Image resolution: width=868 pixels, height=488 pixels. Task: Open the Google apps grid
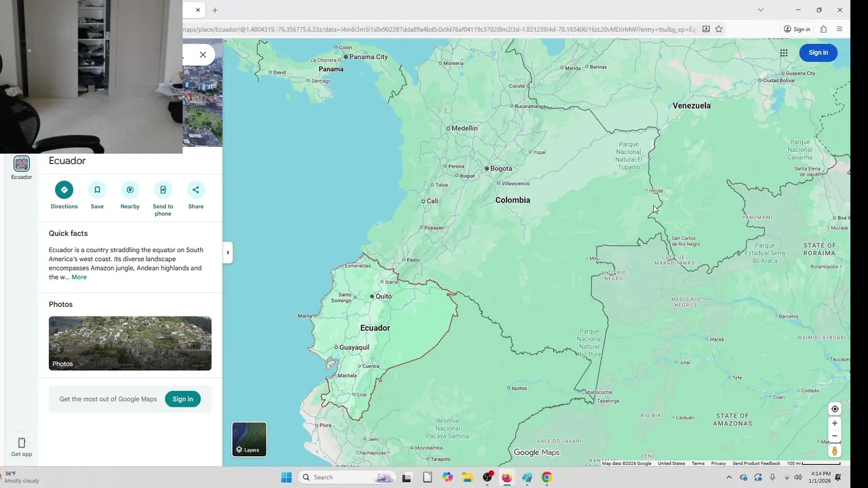784,53
